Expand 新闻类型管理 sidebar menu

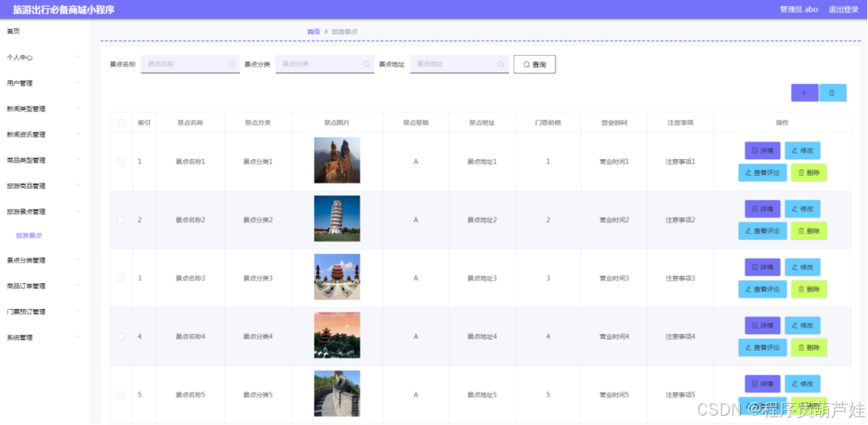(x=44, y=109)
